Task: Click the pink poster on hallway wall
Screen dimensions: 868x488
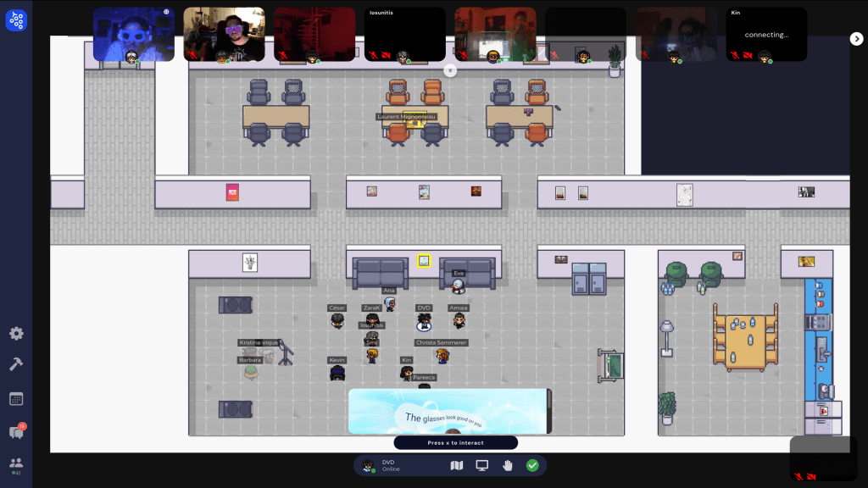Action: 232,192
